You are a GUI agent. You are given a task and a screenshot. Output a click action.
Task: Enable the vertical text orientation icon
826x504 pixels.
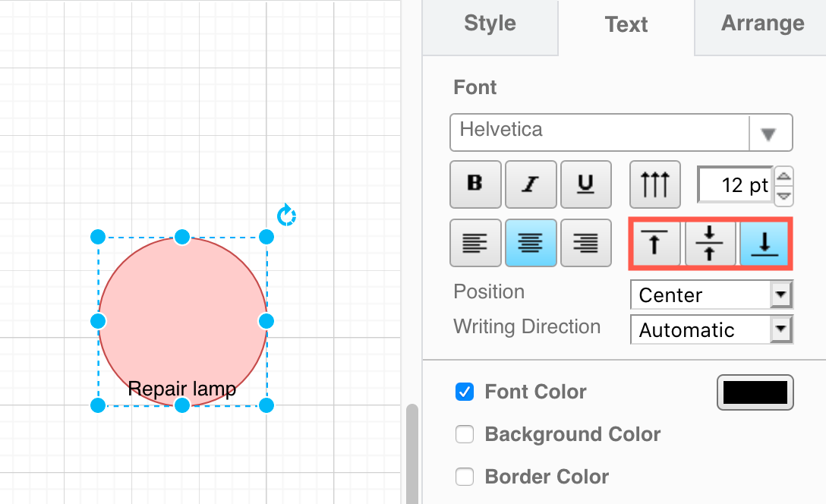point(654,184)
